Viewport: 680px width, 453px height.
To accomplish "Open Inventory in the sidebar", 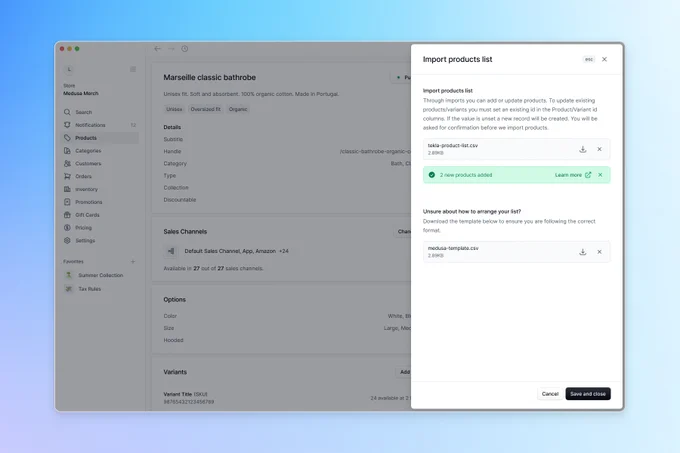I will 100,189.
